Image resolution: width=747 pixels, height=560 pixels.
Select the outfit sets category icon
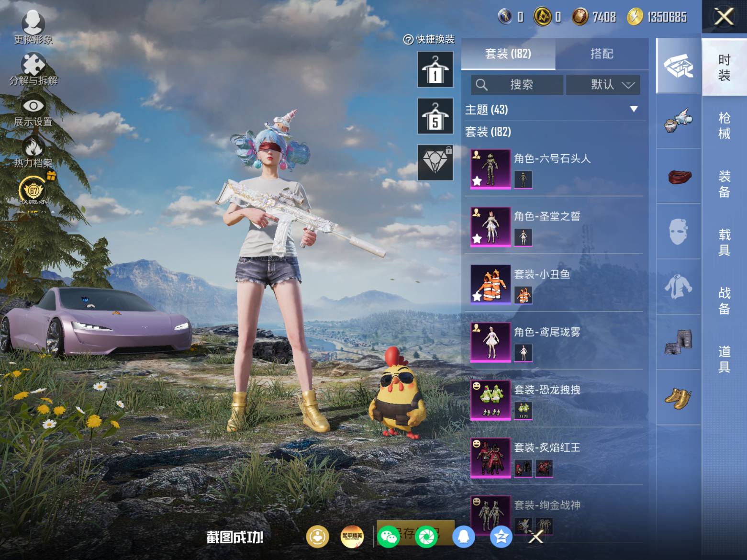(x=678, y=66)
